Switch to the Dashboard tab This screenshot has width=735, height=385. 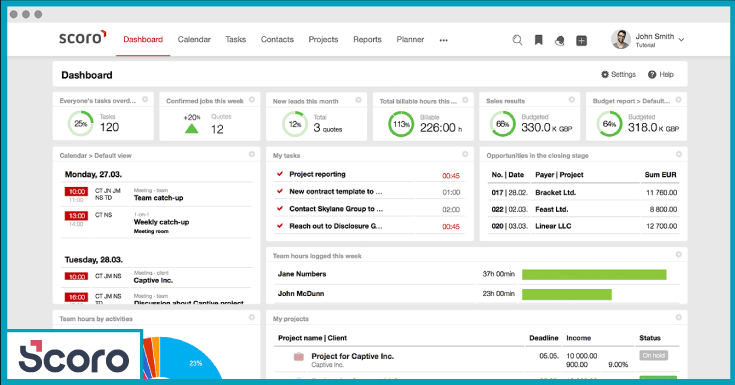pos(143,39)
